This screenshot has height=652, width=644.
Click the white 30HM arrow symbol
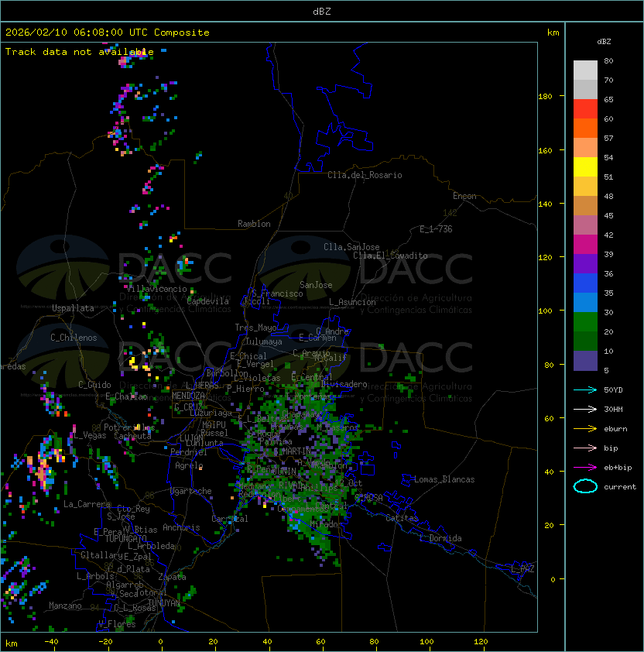tap(585, 409)
